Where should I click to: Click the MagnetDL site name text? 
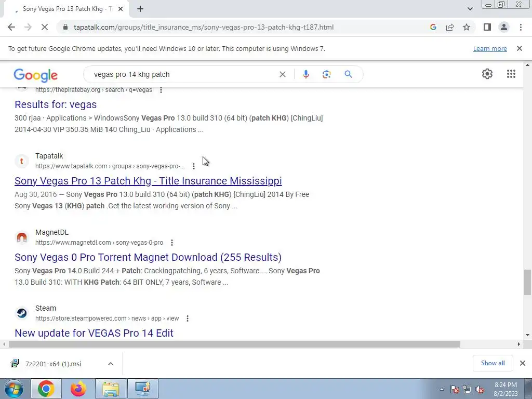52,232
